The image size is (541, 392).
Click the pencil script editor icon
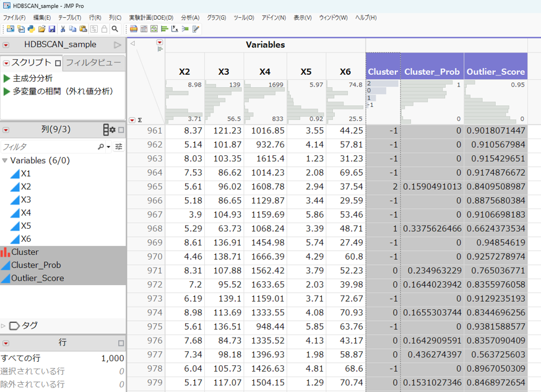pos(196,29)
